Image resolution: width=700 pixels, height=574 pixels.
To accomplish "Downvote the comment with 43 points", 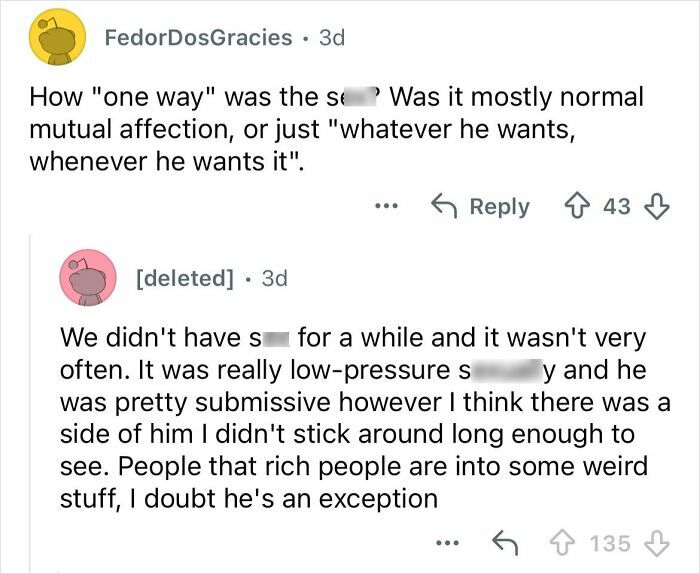I will click(656, 206).
